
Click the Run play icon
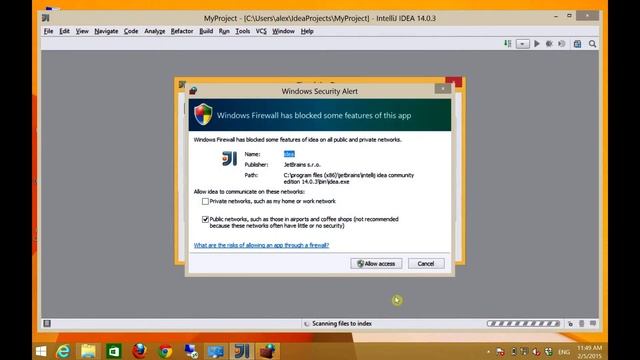(537, 43)
